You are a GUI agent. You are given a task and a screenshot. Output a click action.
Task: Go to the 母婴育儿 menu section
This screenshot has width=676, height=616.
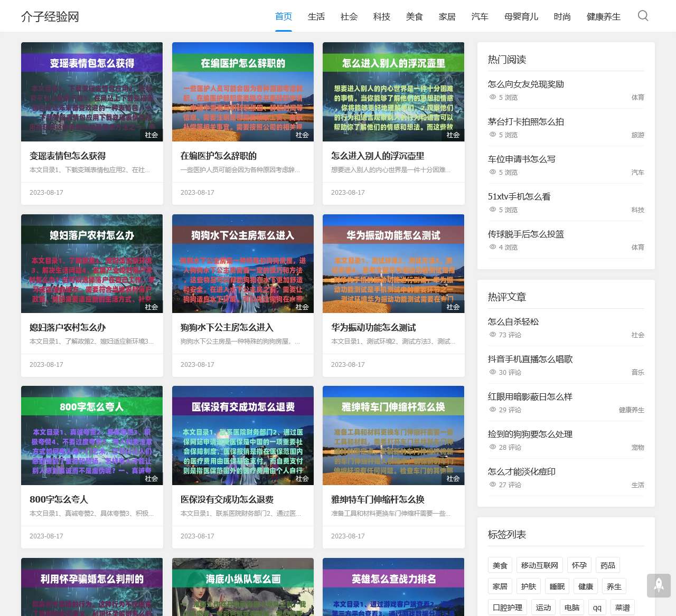(521, 16)
